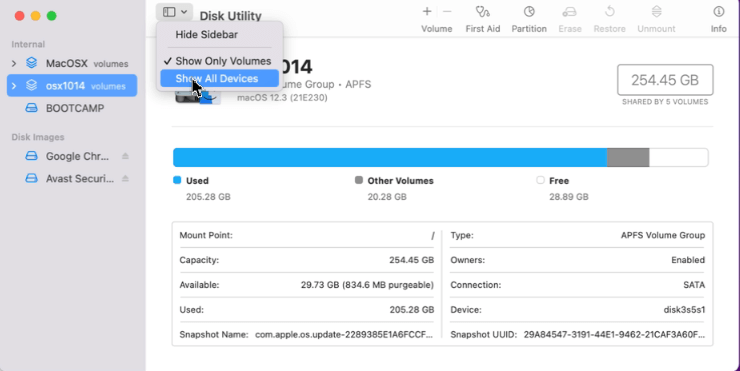Click the Connection value SATA
Screen dimensions: 740x371
[694, 285]
